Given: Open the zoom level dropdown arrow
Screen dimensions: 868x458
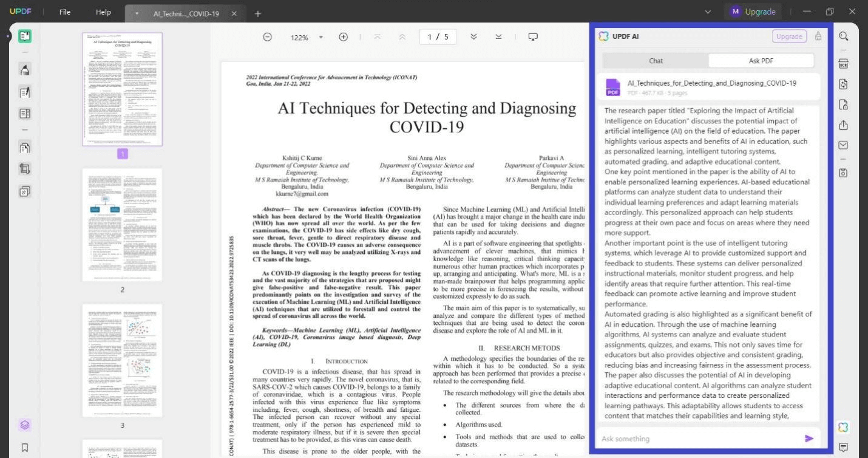Looking at the screenshot, I should 321,37.
